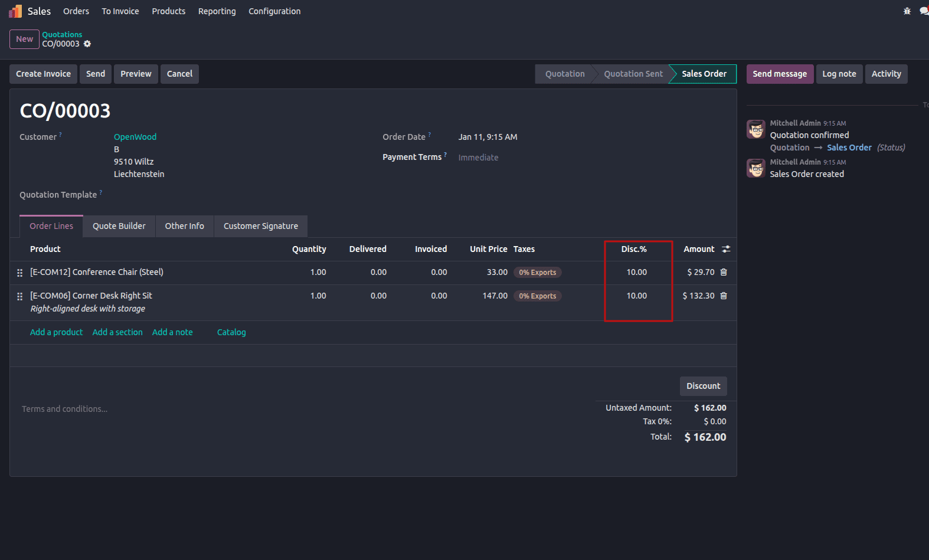The width and height of the screenshot is (929, 560).
Task: Click the 0% Exports tag on Corner Desk
Action: 538,296
